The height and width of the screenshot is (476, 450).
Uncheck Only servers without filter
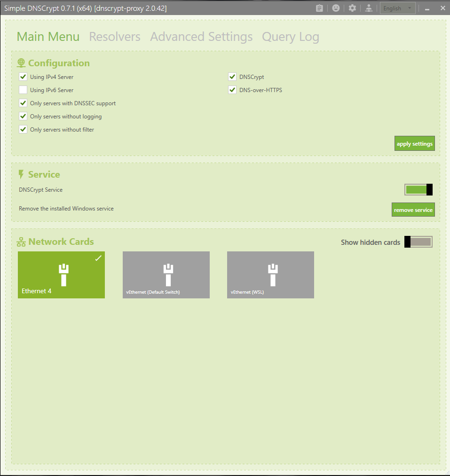point(23,129)
